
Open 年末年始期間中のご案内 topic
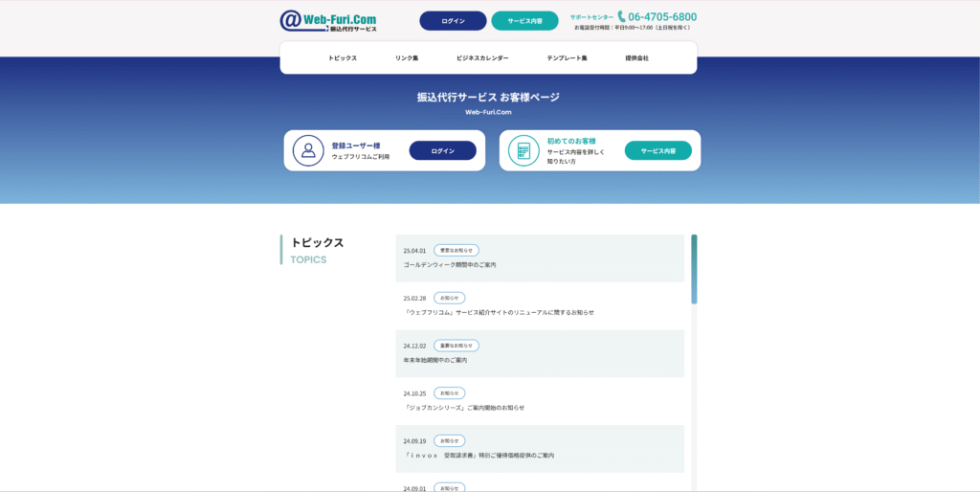435,361
